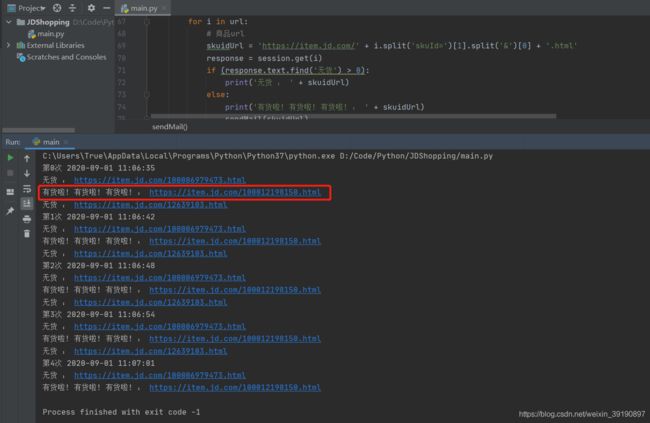Click the python.exe command line in console
Screen dimensions: 650x423
pos(267,156)
